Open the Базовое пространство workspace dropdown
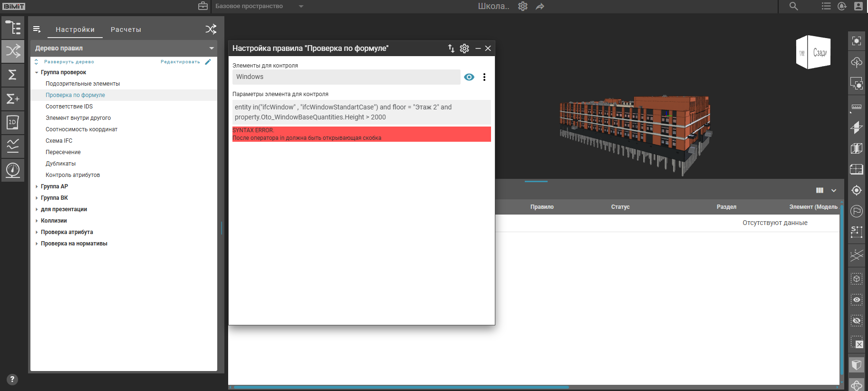The width and height of the screenshot is (868, 391). click(301, 6)
